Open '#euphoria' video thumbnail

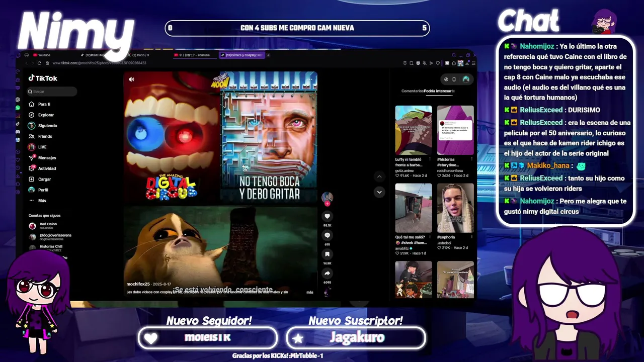point(455,208)
